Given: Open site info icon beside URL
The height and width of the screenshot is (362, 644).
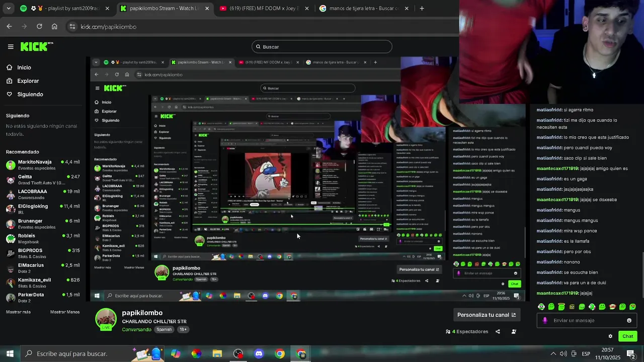Looking at the screenshot, I should pos(72,27).
